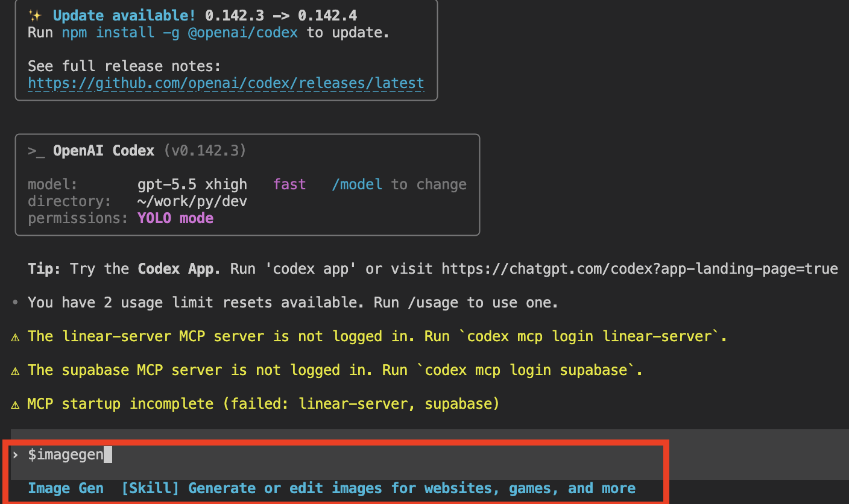The width and height of the screenshot is (849, 504).
Task: Click the warning icon for supabase login message
Action: pos(16,370)
